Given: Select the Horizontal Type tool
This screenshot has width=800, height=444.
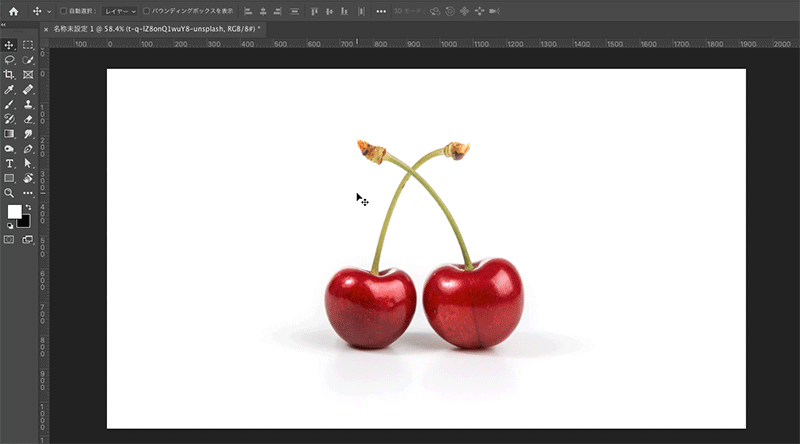Looking at the screenshot, I should [x=9, y=164].
